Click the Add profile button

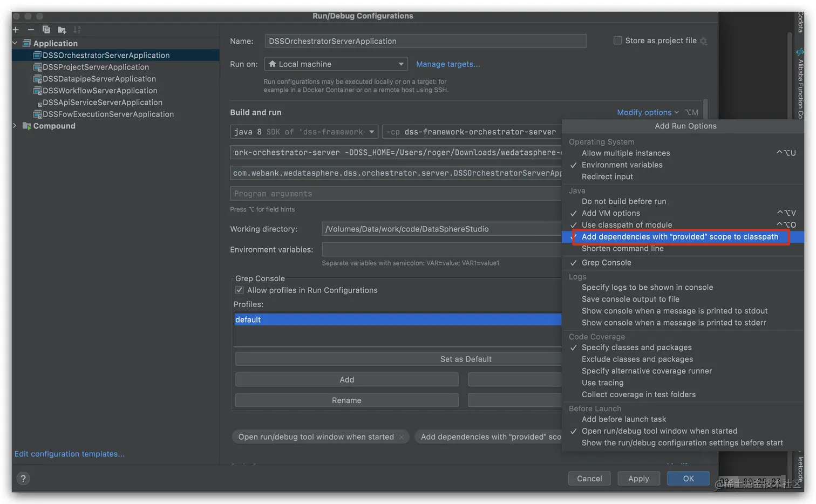[347, 380]
